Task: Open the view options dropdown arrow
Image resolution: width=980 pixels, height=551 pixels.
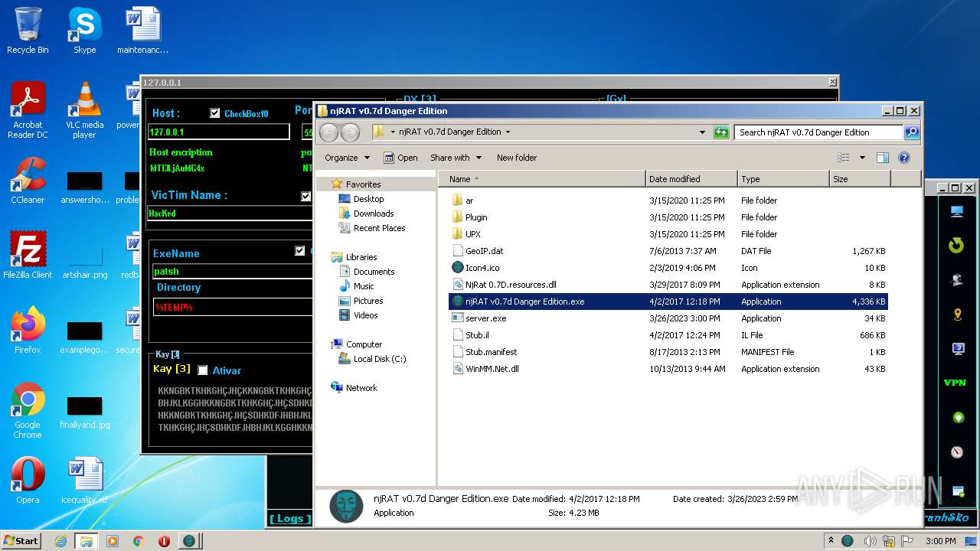Action: pyautogui.click(x=861, y=158)
